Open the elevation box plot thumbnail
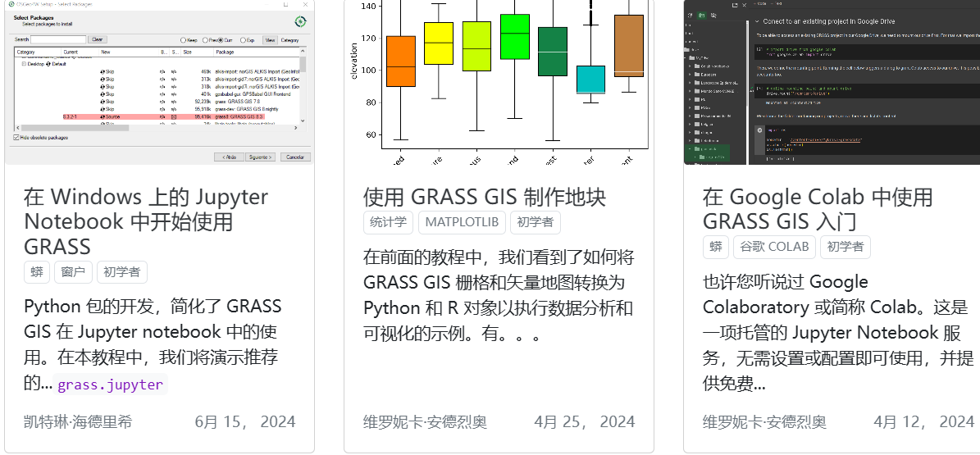The width and height of the screenshot is (980, 455). pos(499,82)
